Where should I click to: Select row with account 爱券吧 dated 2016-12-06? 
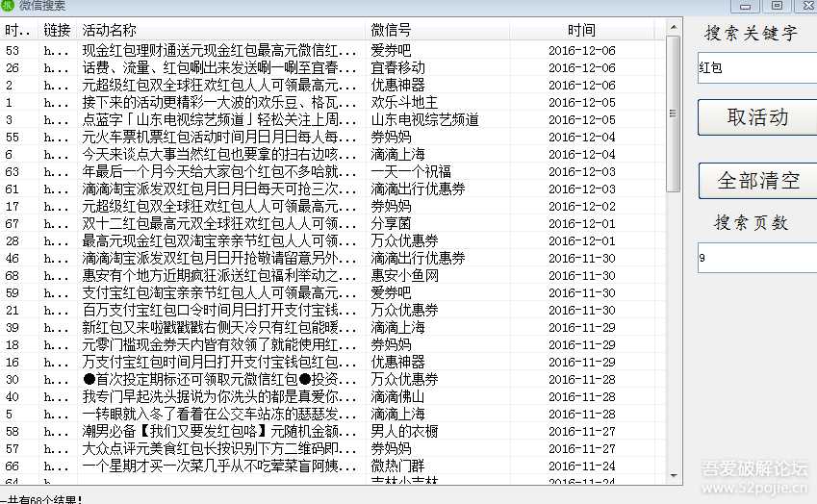coord(334,51)
